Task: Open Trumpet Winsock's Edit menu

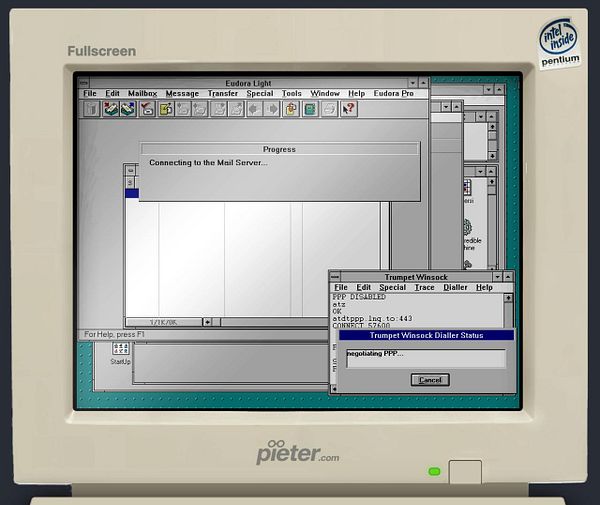Action: (x=364, y=287)
